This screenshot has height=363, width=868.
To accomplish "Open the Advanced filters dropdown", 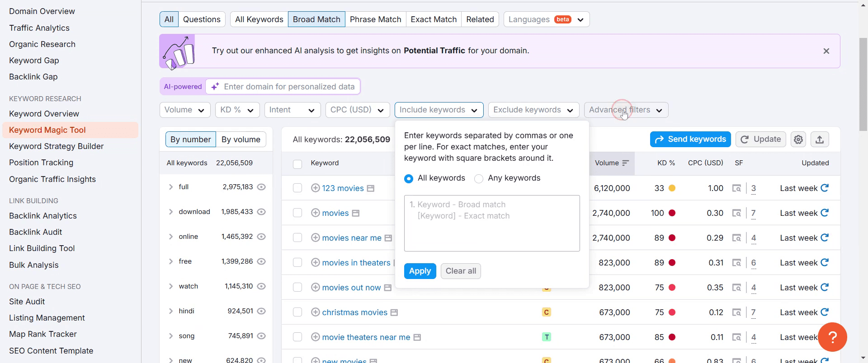I will click(626, 110).
